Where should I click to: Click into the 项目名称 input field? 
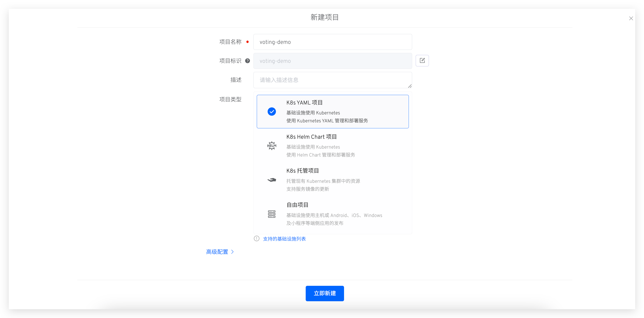pos(333,42)
